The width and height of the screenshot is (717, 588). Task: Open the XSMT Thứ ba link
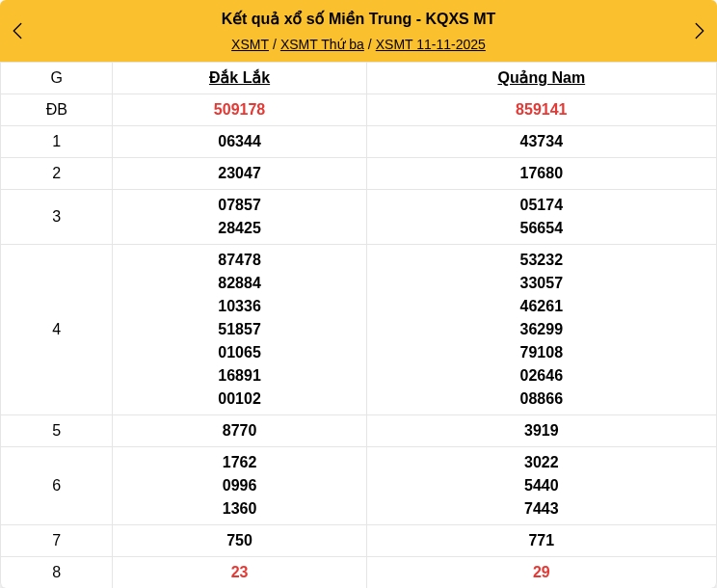point(322,44)
